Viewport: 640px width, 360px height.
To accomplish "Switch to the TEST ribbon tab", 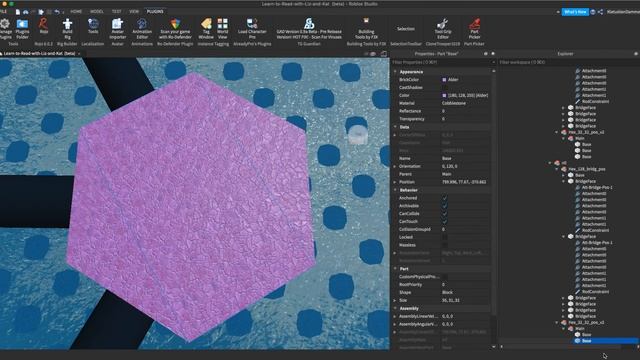I will pyautogui.click(x=117, y=11).
